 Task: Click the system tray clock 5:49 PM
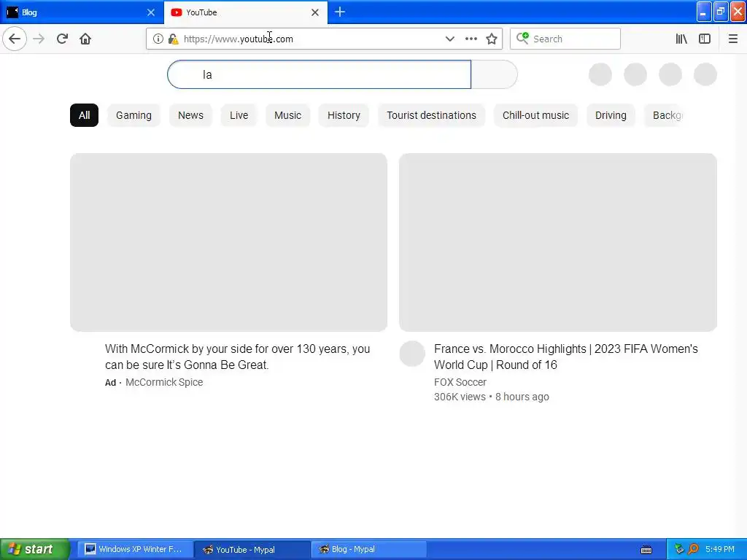(720, 550)
